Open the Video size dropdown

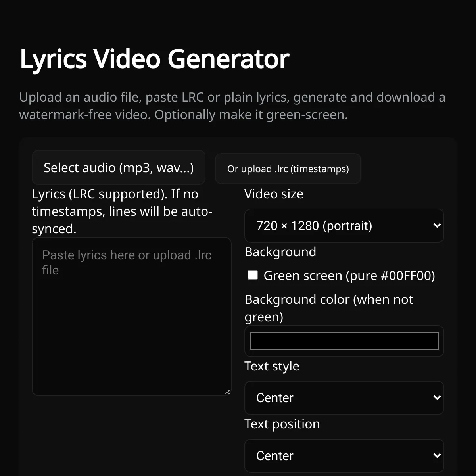point(344,226)
